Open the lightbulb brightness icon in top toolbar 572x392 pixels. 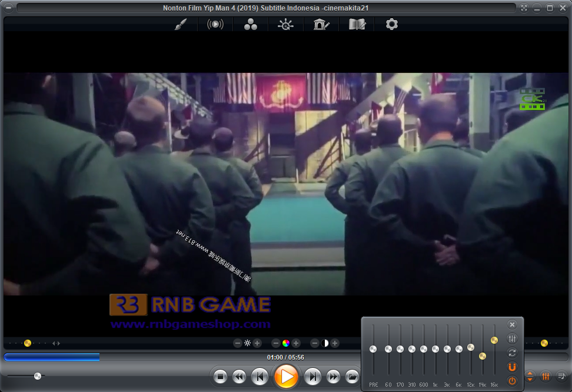point(285,25)
